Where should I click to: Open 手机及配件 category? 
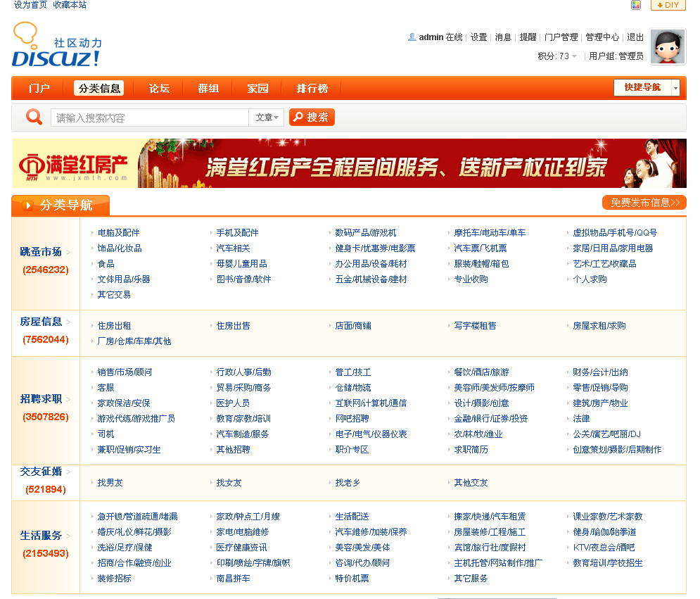click(x=237, y=233)
